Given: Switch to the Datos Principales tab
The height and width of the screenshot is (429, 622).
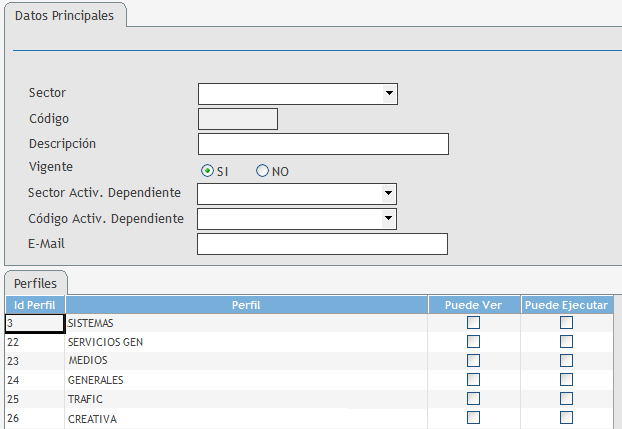Looking at the screenshot, I should [64, 16].
